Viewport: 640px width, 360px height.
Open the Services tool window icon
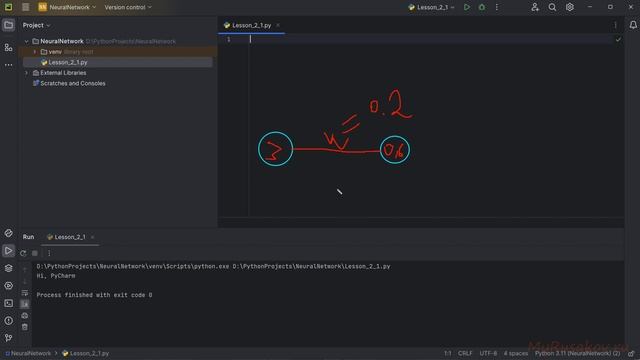click(8, 286)
